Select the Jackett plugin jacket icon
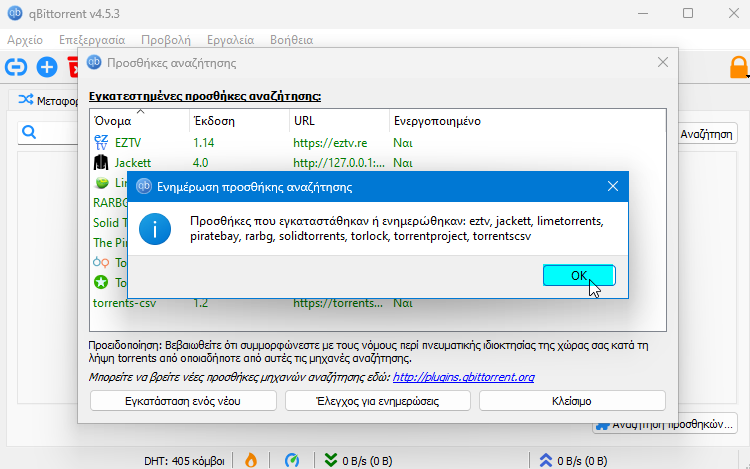Viewport: 750px width, 469px height. click(x=101, y=163)
